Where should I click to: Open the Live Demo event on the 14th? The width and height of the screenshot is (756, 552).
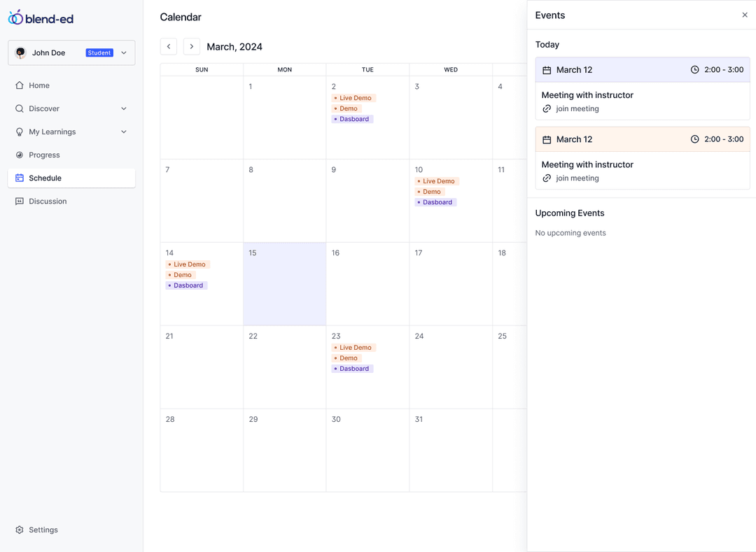[x=188, y=264]
